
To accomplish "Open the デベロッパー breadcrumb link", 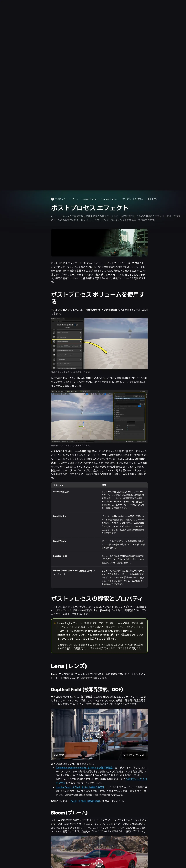I will point(61,199).
